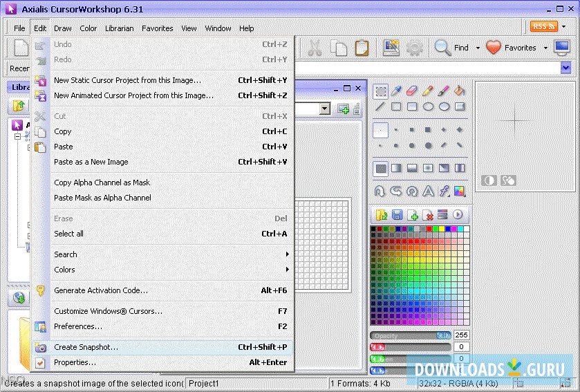
Task: Select the text tool letter A
Action: click(x=428, y=192)
